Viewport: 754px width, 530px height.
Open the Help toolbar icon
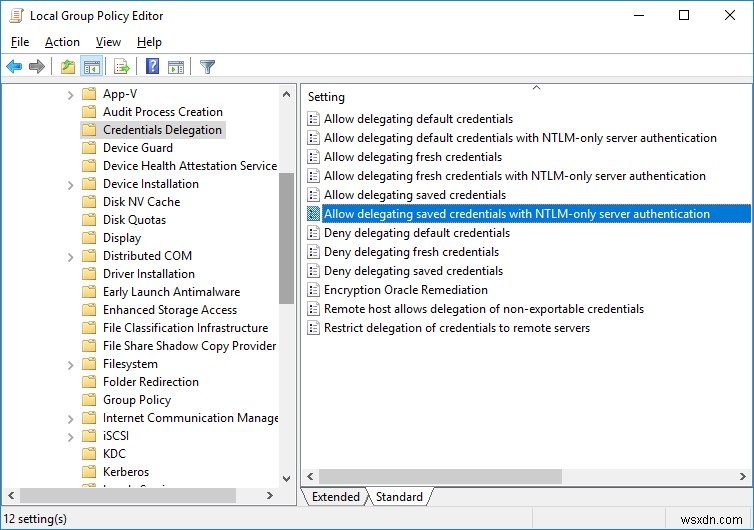(152, 66)
